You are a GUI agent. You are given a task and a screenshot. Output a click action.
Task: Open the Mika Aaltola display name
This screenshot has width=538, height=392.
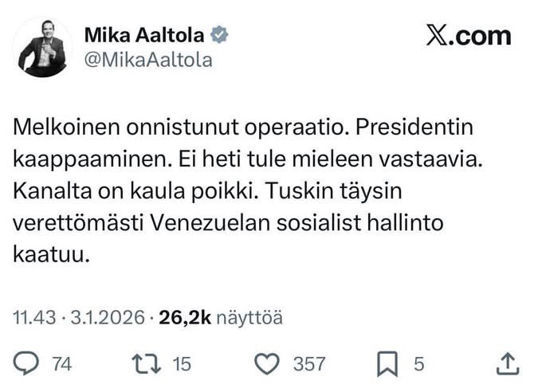(145, 35)
